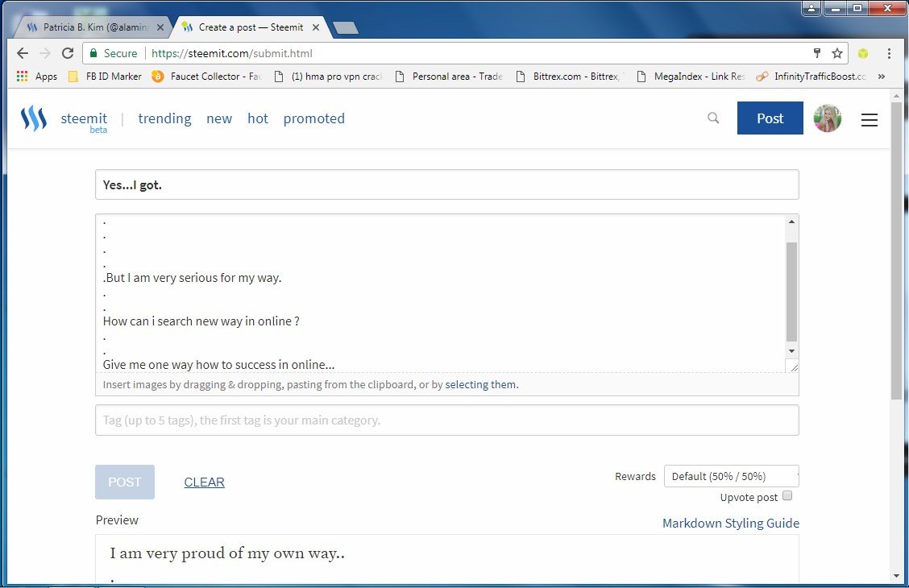Click the browser forward arrow
This screenshot has width=909, height=588.
[44, 53]
